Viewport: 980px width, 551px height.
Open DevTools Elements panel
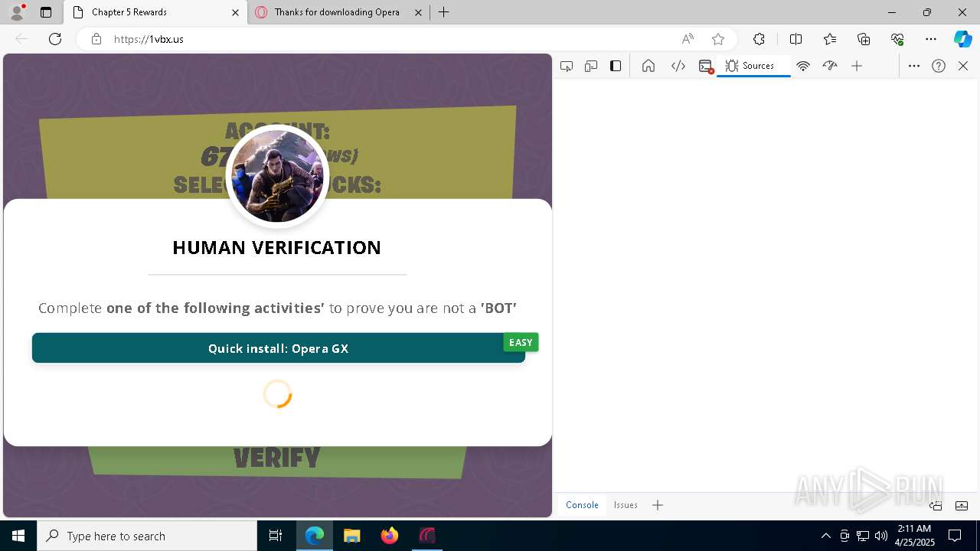point(678,66)
